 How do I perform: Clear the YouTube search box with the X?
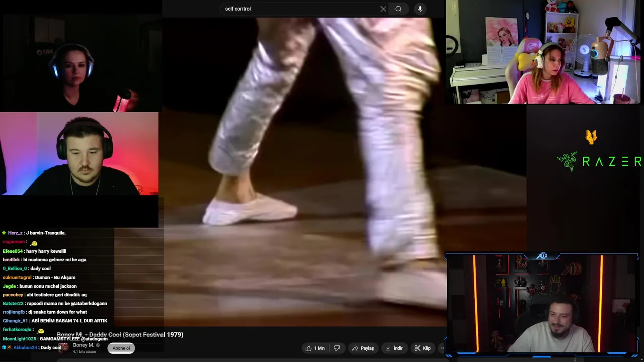[383, 9]
